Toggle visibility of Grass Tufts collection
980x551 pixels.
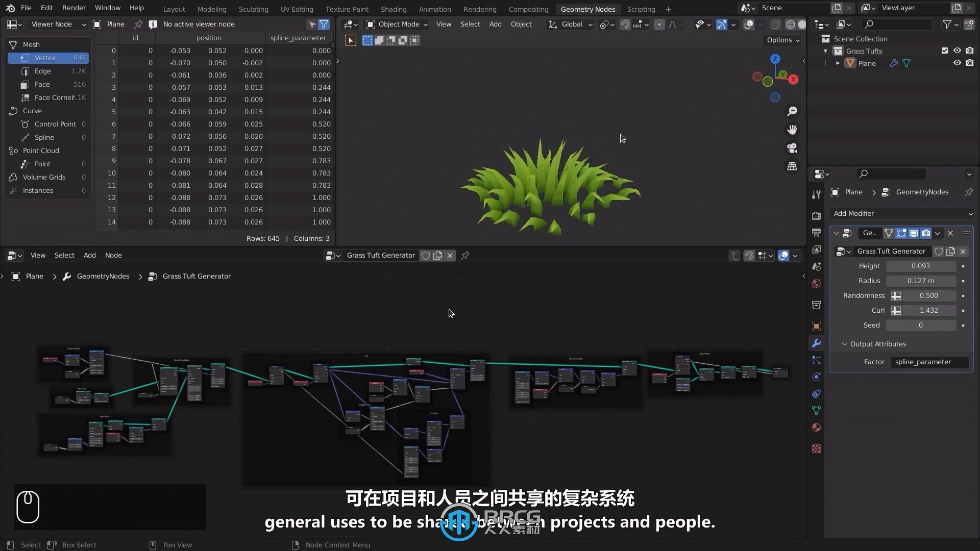click(957, 51)
